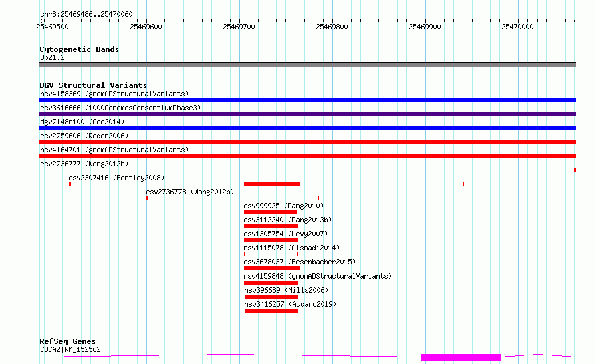Click the red bar under esv2759606

pyautogui.click(x=308, y=142)
